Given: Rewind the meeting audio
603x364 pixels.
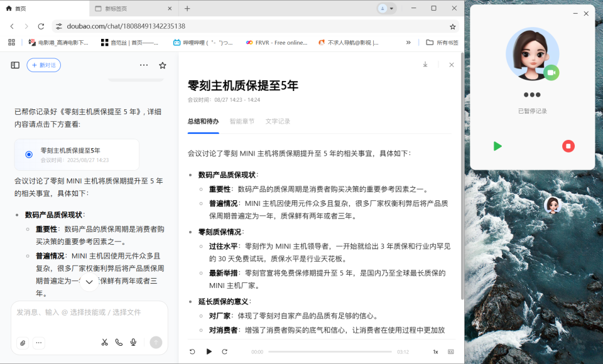Looking at the screenshot, I should (x=192, y=351).
